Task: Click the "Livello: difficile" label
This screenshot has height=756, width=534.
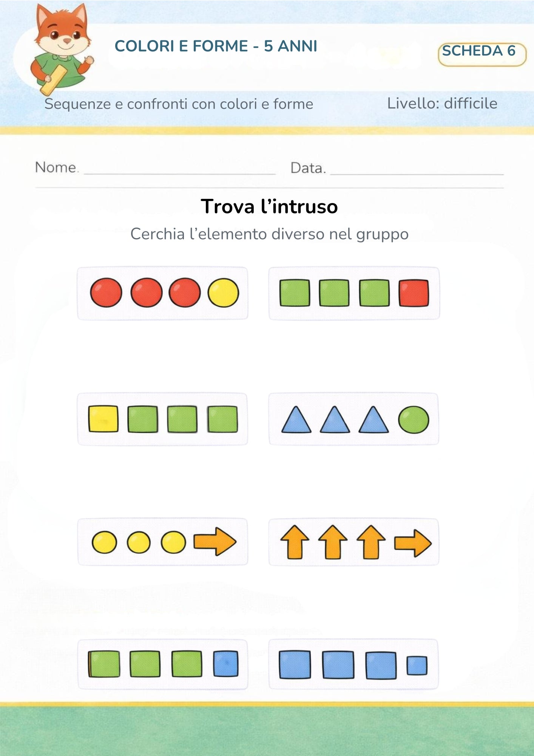Action: [442, 103]
